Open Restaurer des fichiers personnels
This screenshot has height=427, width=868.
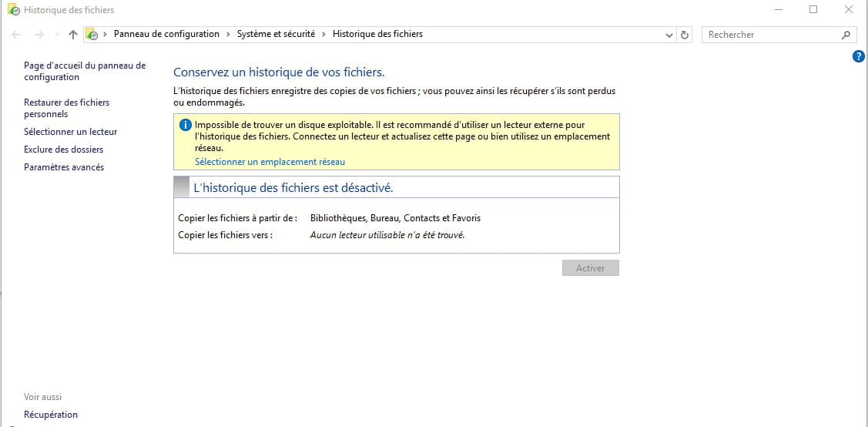click(x=67, y=109)
